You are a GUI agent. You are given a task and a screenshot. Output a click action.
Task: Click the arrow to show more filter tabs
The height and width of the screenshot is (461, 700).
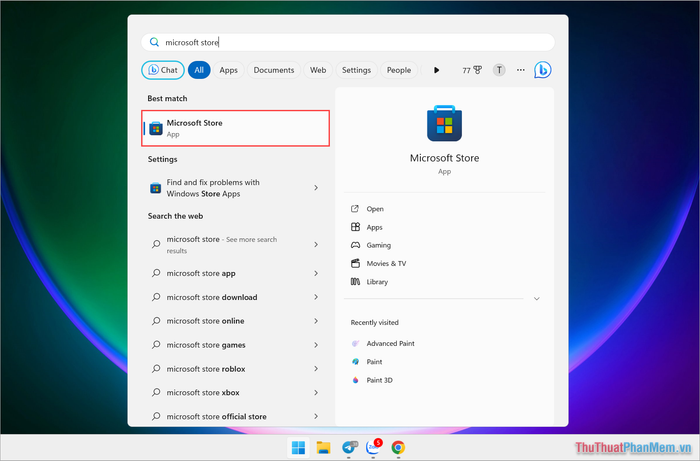point(436,70)
